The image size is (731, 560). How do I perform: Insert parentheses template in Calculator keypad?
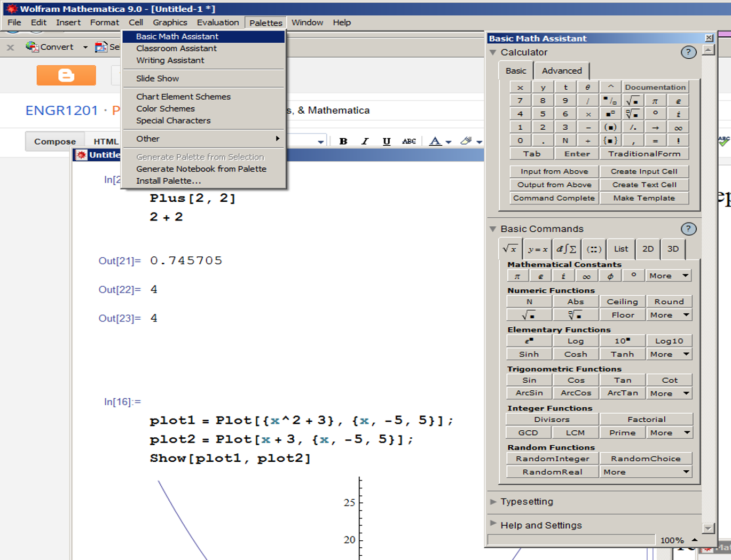pyautogui.click(x=610, y=127)
